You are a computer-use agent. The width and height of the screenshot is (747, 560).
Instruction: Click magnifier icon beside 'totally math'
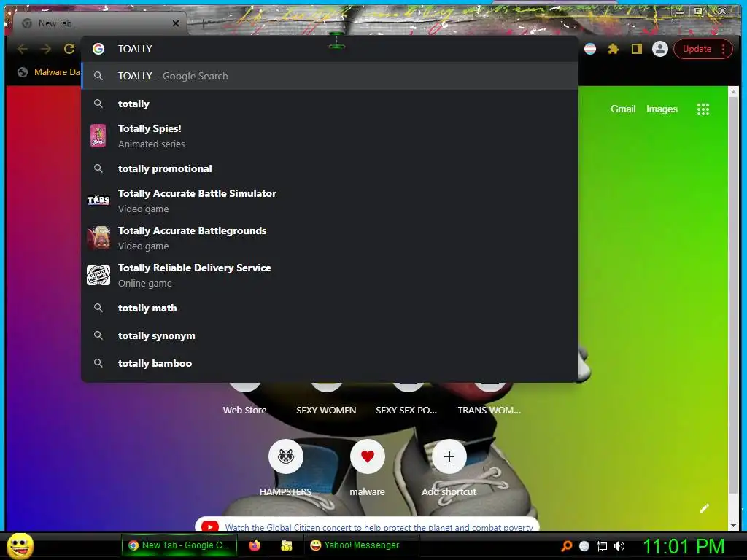point(98,308)
